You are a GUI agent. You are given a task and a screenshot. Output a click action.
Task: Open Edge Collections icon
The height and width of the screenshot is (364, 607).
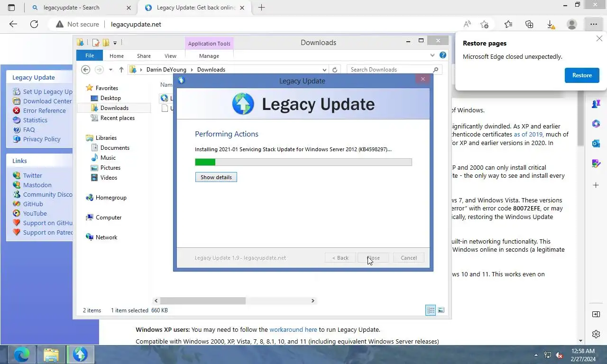(529, 24)
